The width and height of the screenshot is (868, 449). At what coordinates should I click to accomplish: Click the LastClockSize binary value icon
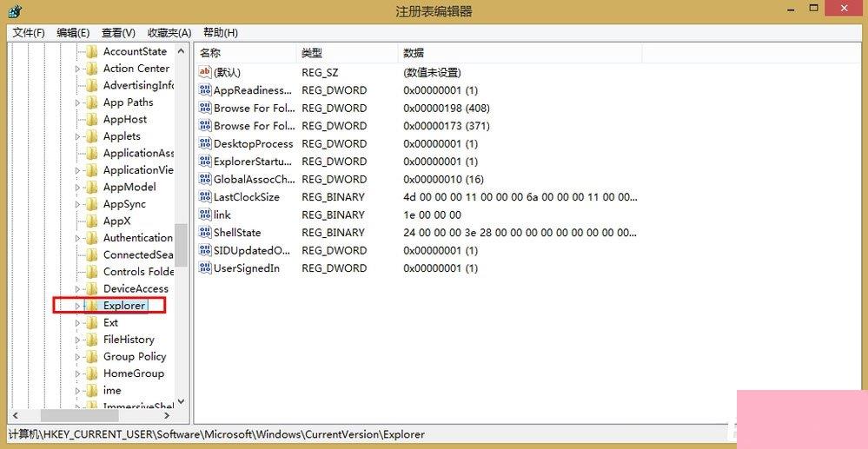click(x=205, y=197)
